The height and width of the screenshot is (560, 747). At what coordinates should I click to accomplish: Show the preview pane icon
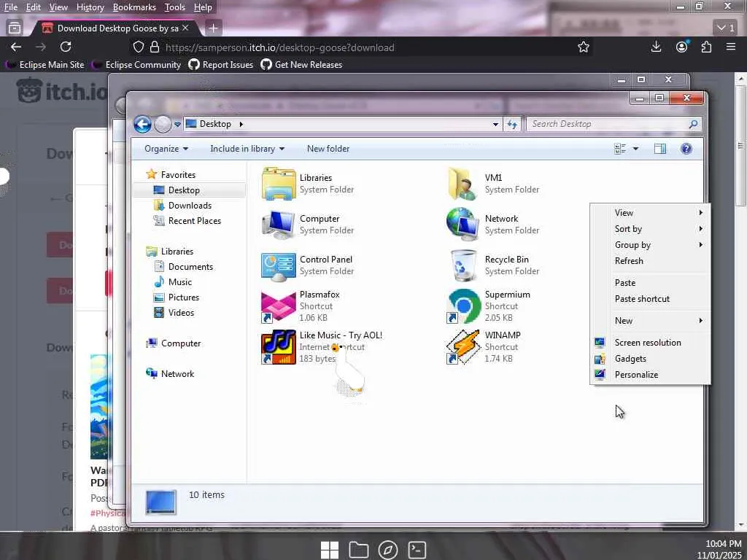(x=659, y=149)
